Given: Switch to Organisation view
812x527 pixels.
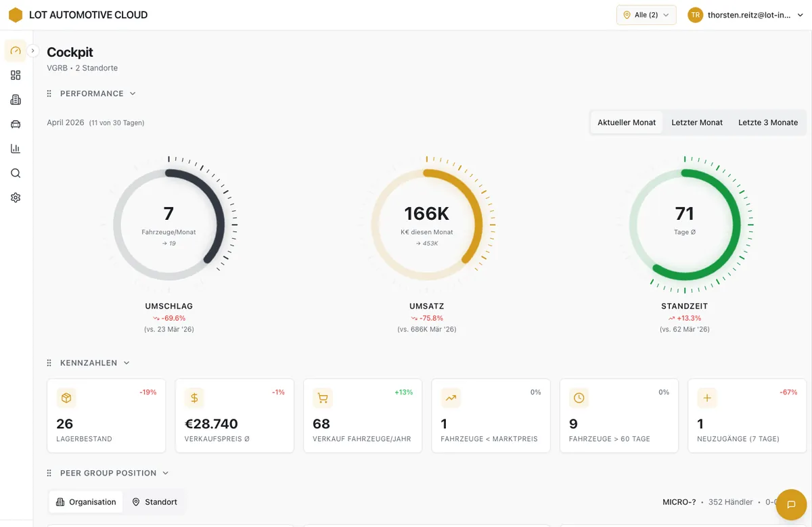Looking at the screenshot, I should tap(86, 502).
